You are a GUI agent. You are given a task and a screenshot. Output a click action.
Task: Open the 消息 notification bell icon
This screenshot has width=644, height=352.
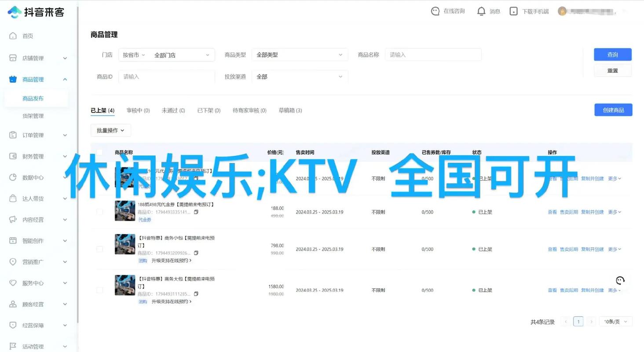click(x=481, y=11)
